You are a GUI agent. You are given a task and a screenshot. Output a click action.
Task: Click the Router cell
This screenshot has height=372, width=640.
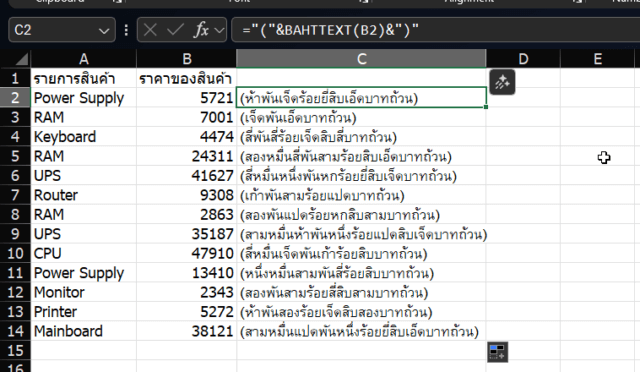84,195
